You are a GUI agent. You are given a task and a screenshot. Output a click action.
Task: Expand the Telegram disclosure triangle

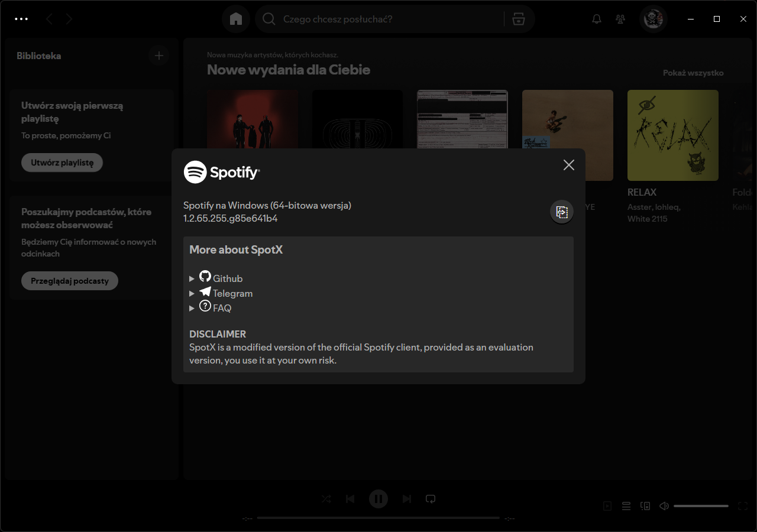tap(192, 293)
